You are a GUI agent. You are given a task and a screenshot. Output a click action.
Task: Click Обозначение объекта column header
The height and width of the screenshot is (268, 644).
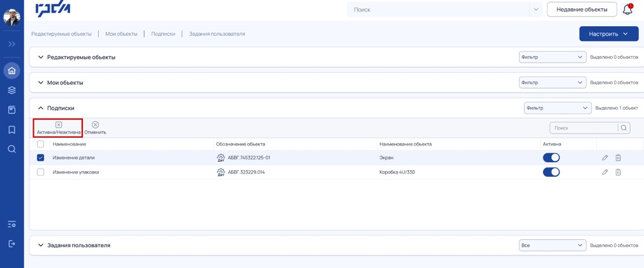click(240, 144)
